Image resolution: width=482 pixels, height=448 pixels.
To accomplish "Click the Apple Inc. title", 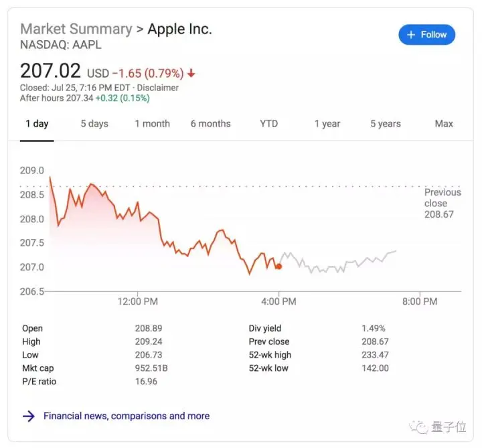I will [x=179, y=29].
